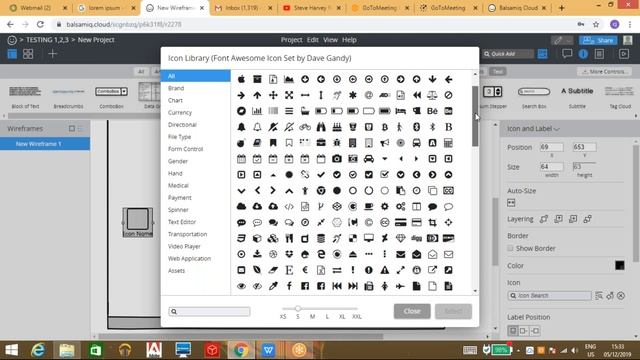640x360 pixels.
Task: Select the bicycle icon
Action: (305, 127)
